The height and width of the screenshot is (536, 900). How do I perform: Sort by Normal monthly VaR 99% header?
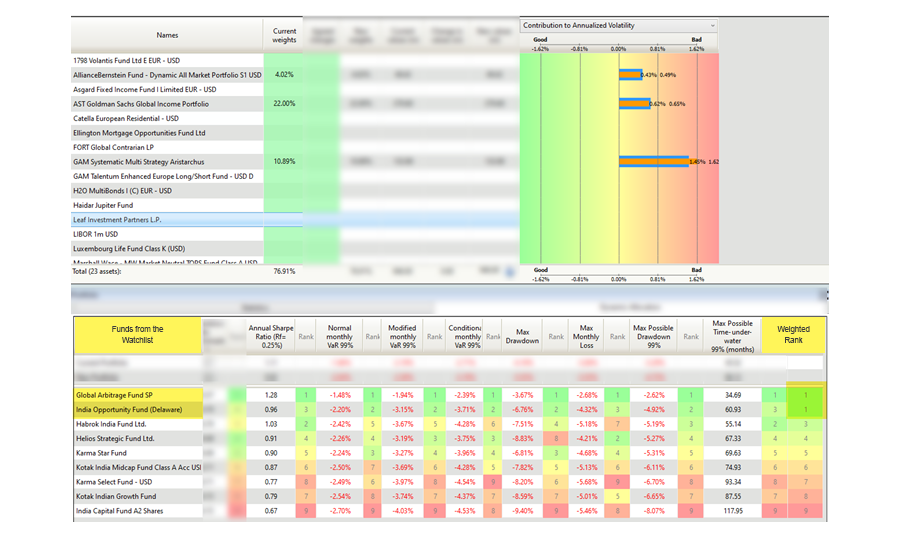(340, 336)
